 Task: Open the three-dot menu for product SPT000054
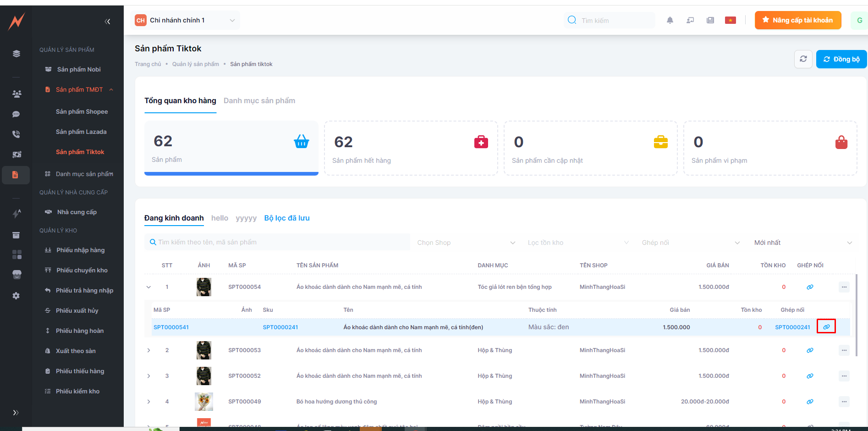coord(844,287)
